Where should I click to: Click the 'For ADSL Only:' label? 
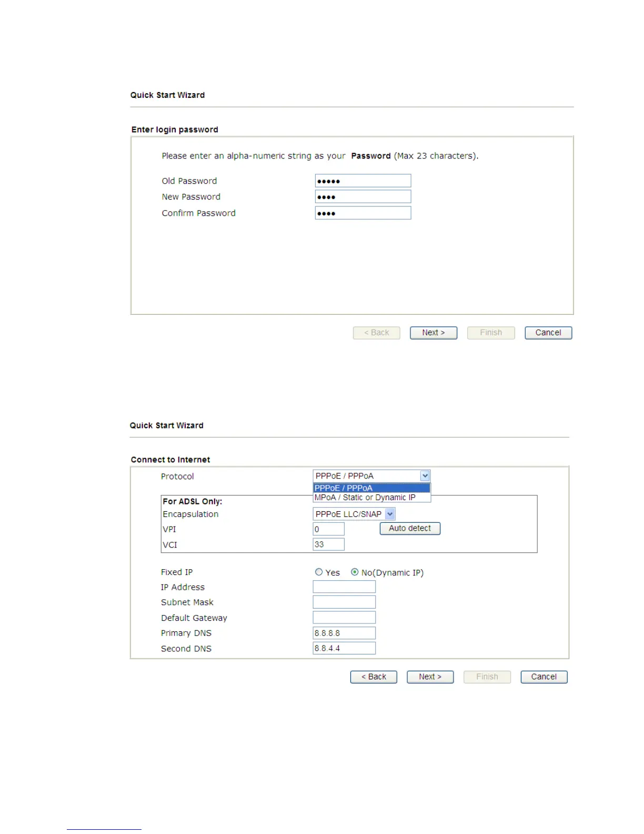[x=193, y=502]
